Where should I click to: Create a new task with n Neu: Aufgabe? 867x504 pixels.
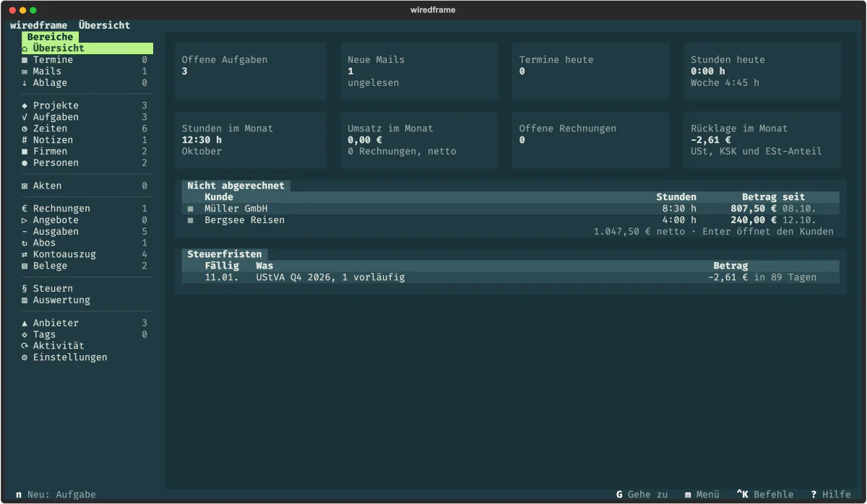point(56,495)
